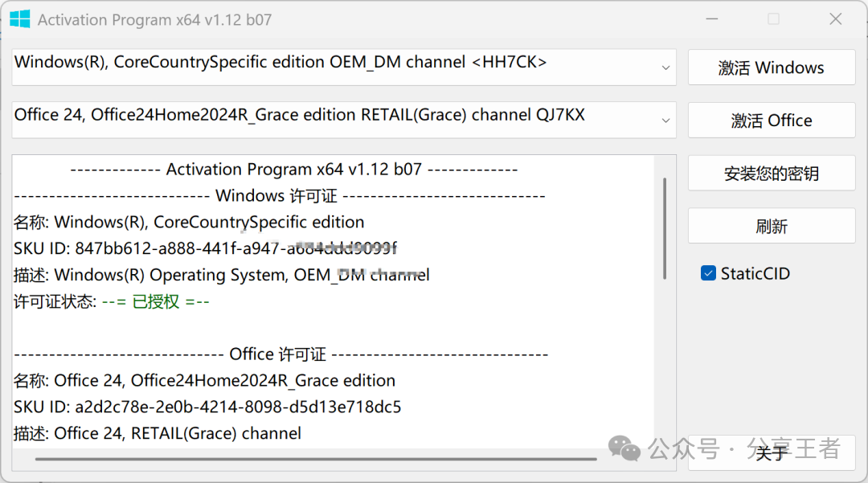Click the 名称: Windows(R), CoreCountrySpecific edition line
The height and width of the screenshot is (483, 868).
[189, 222]
